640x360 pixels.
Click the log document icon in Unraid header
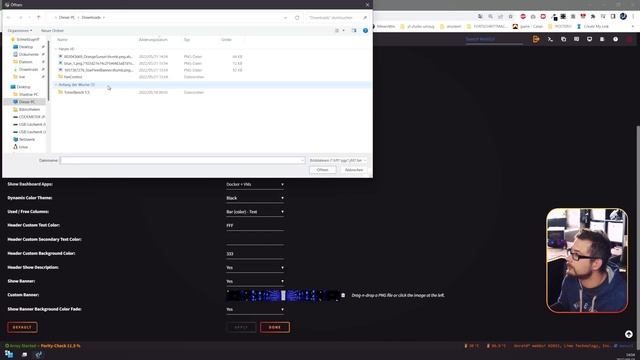[602, 39]
